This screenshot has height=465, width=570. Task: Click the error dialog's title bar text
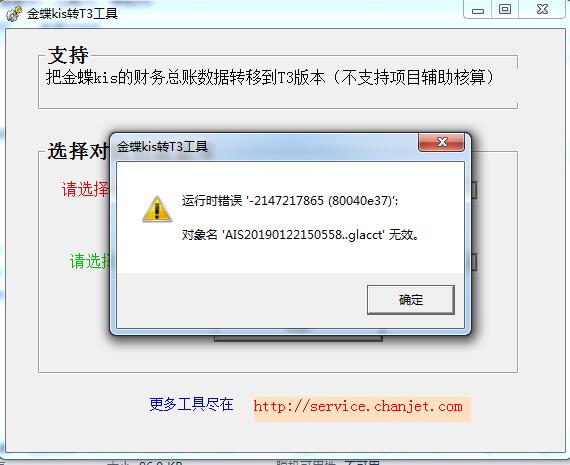162,147
